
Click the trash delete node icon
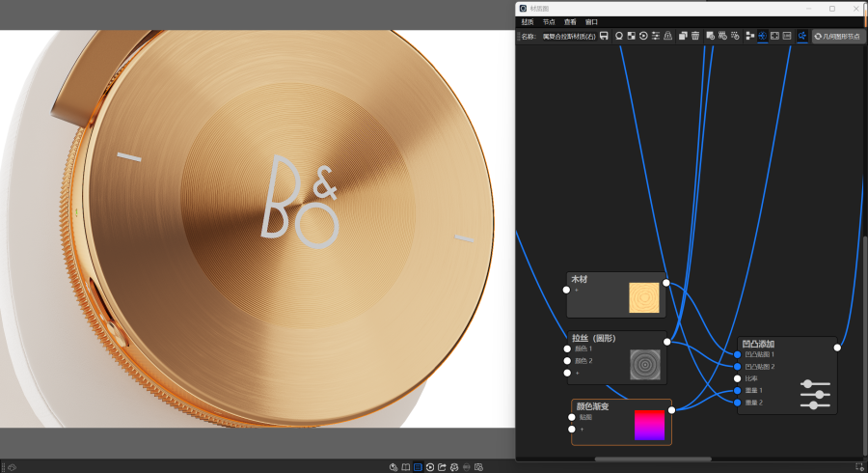pyautogui.click(x=695, y=36)
